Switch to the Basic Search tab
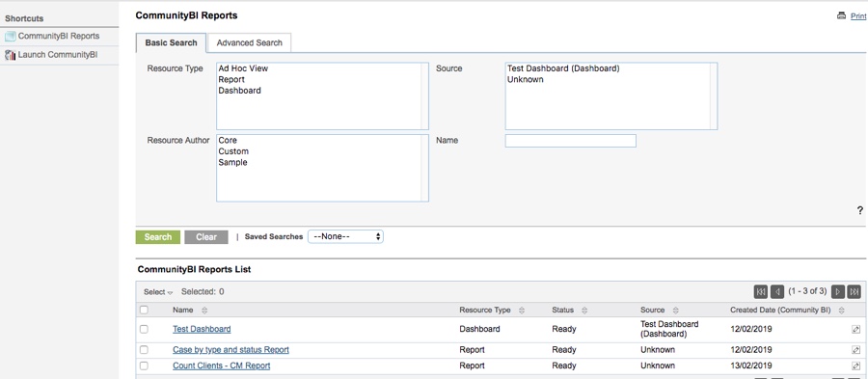Image resolution: width=868 pixels, height=379 pixels. (x=171, y=42)
